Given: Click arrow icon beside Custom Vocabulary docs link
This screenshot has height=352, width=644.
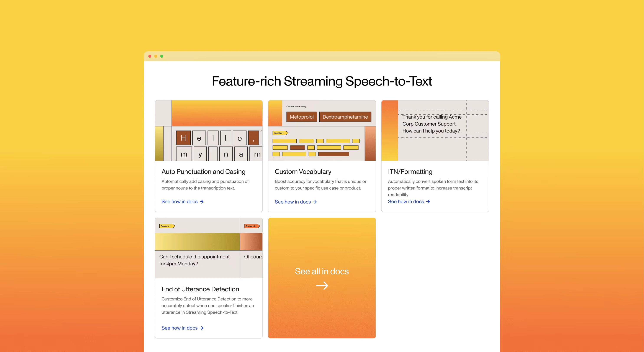Looking at the screenshot, I should click(x=315, y=202).
